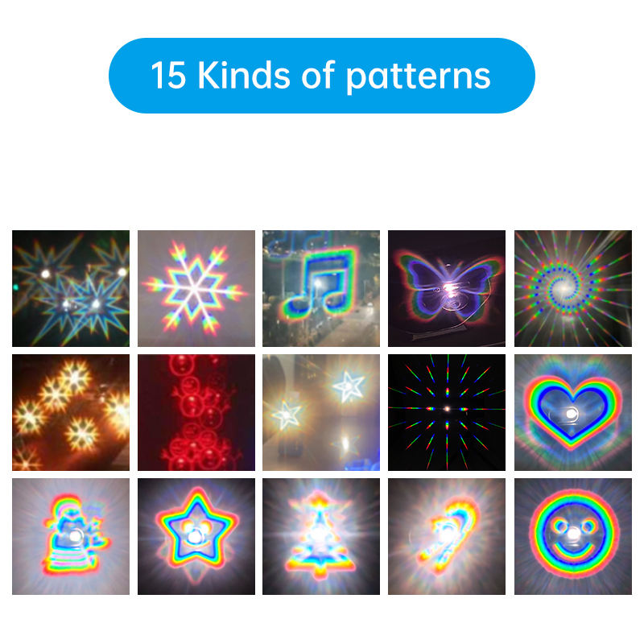Open the rainbow Santa Claus pattern
This screenshot has height=644, width=644.
tap(71, 536)
